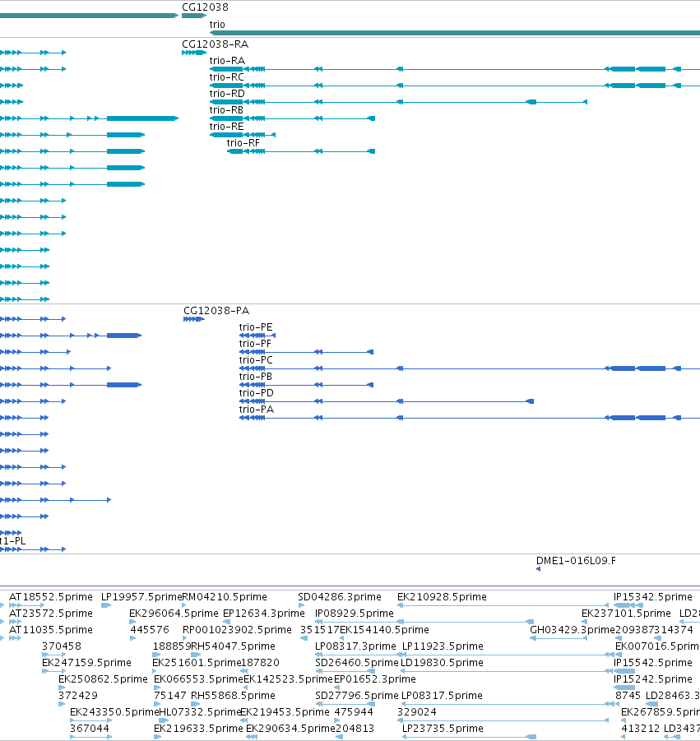Select the 329024 feature label
700x741 pixels.
[417, 711]
